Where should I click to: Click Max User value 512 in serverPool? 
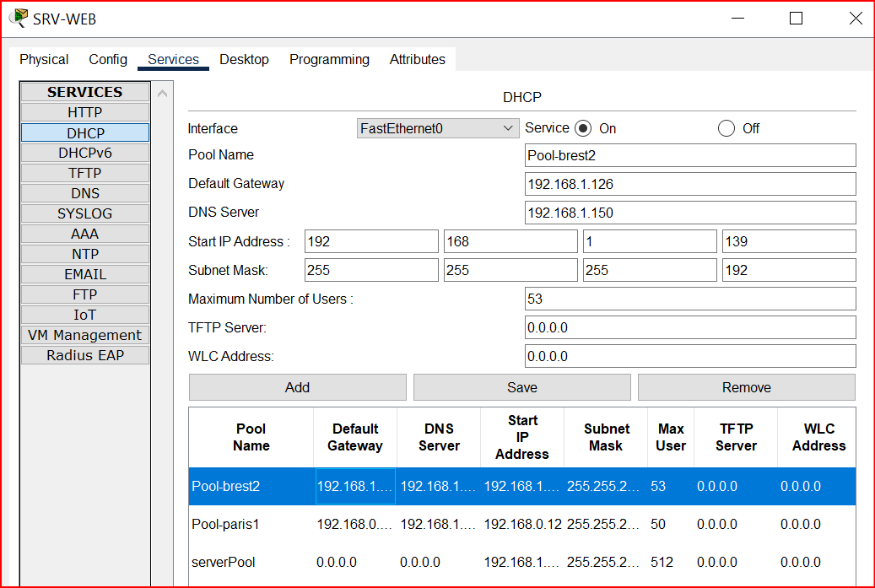(x=662, y=562)
